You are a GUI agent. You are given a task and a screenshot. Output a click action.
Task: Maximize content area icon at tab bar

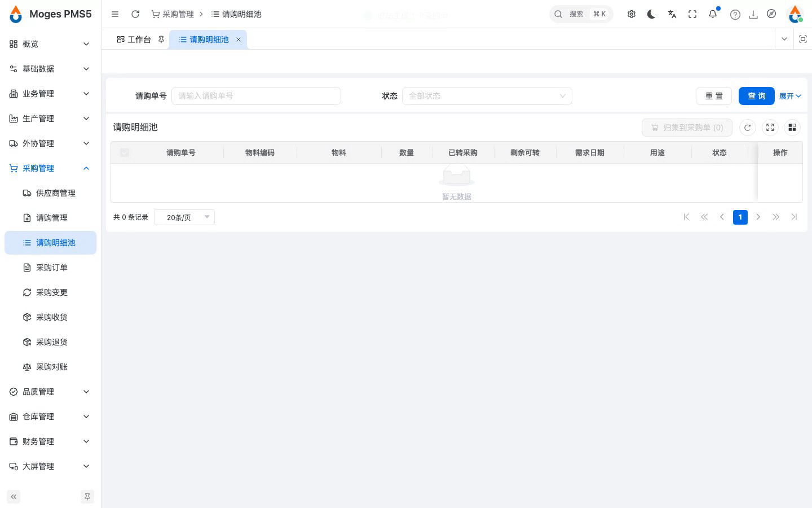pyautogui.click(x=803, y=39)
